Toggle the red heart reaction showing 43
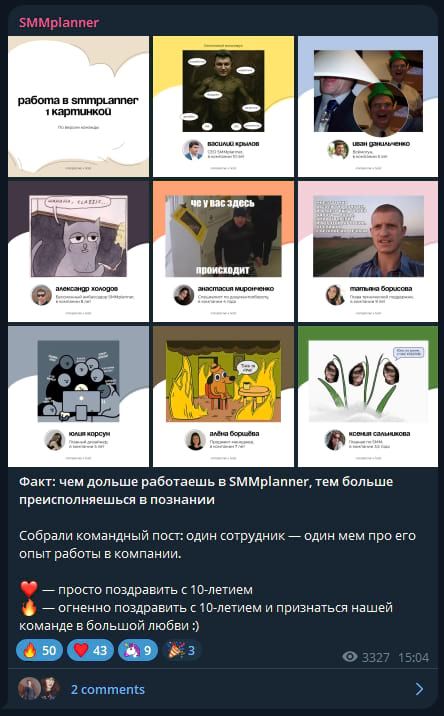 [90, 650]
